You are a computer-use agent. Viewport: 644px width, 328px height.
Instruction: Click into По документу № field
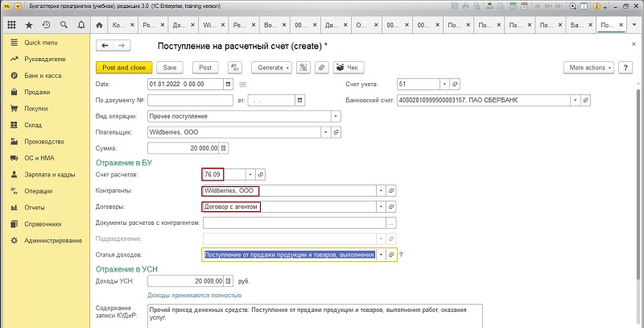click(x=190, y=100)
